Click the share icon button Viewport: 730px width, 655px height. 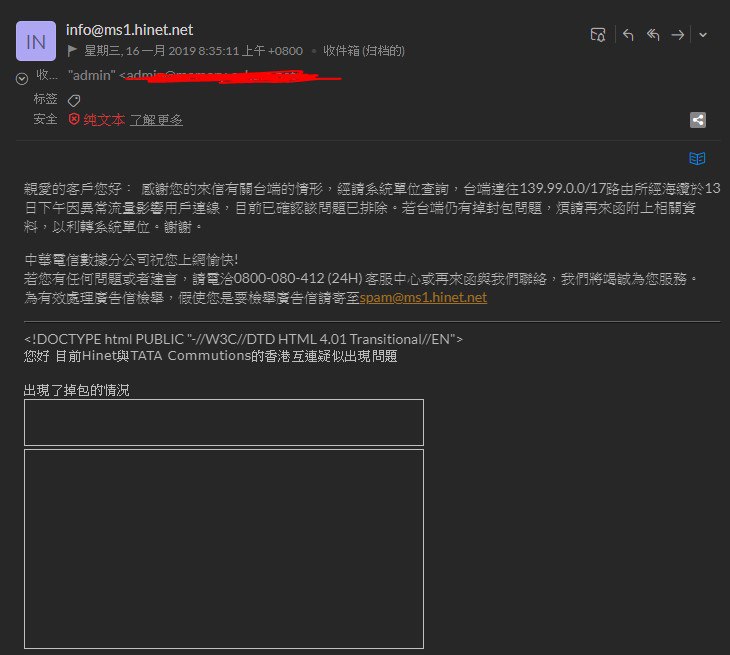pos(697,120)
